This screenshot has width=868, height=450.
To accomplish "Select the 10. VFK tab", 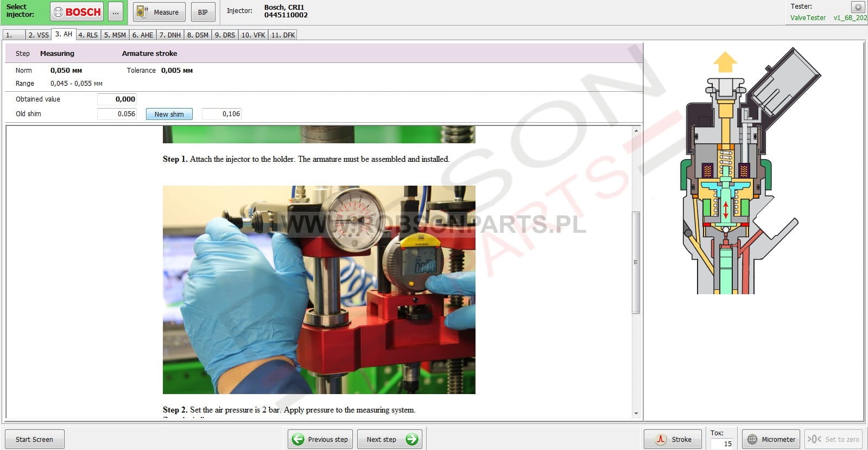I will click(x=253, y=35).
